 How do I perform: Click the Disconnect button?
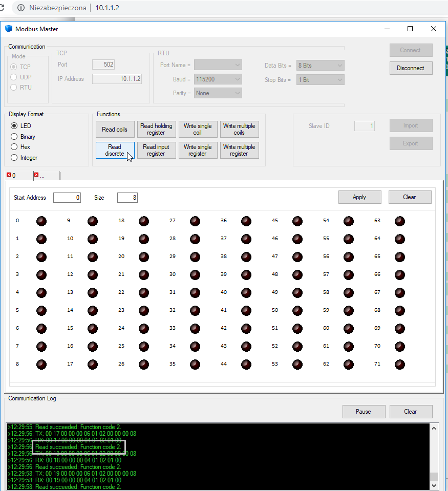tap(410, 68)
